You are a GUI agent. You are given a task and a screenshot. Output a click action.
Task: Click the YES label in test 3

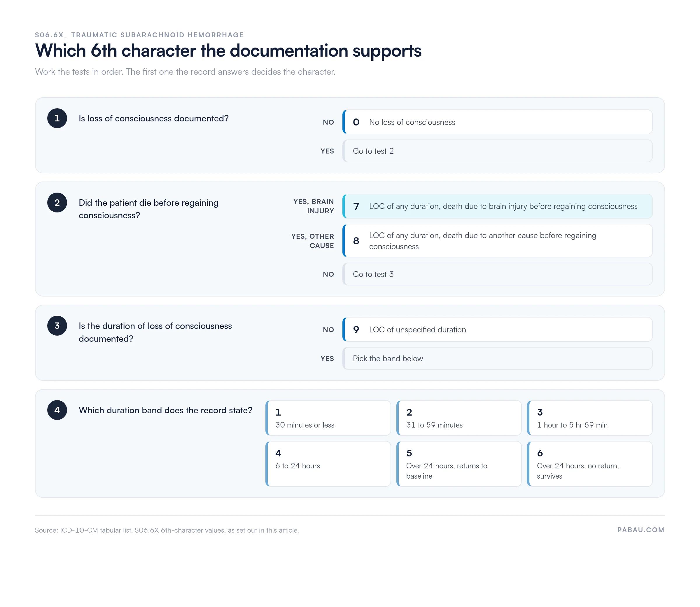pyautogui.click(x=327, y=359)
